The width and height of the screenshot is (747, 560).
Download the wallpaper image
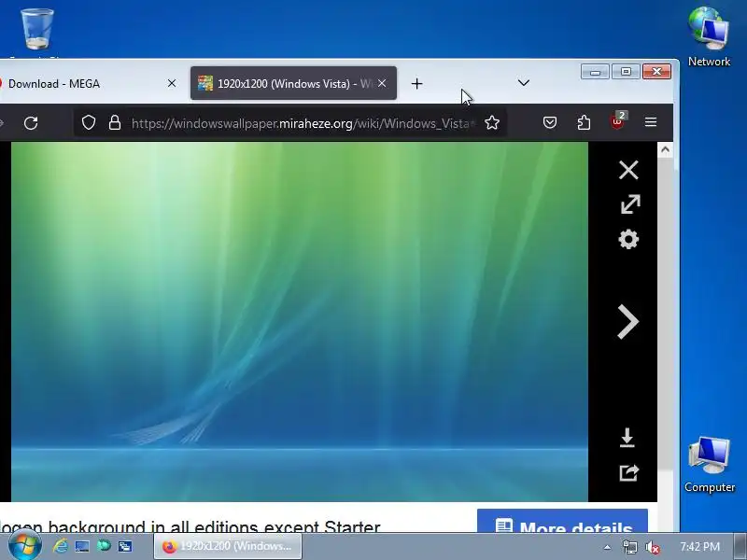627,438
